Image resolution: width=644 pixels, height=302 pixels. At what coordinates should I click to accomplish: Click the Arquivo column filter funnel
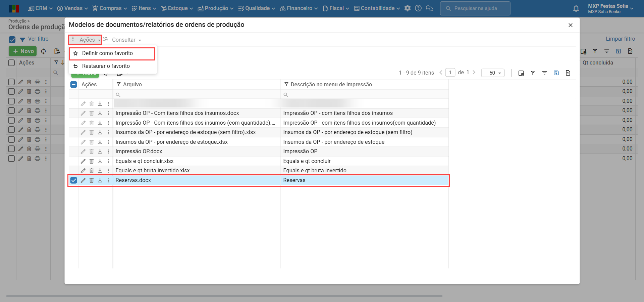[x=118, y=84]
